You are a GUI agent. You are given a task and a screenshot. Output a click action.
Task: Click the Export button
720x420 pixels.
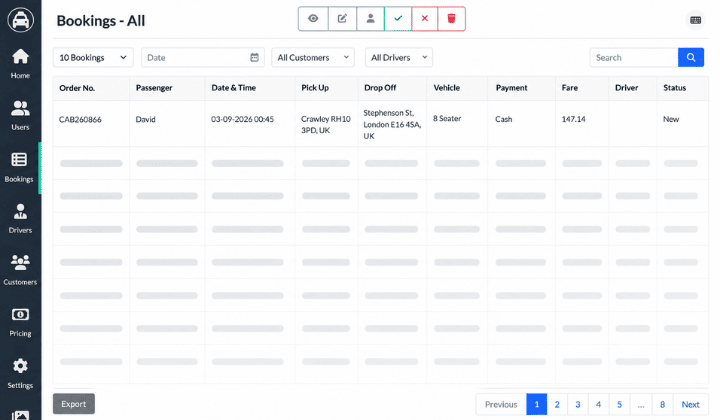click(x=74, y=404)
